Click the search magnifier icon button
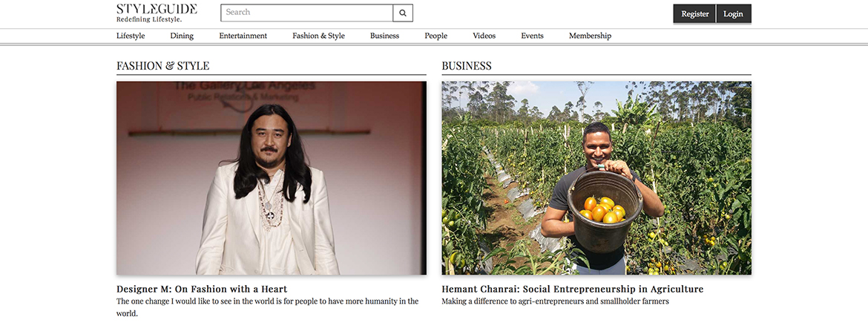Viewport: 868px width, 334px height. (403, 13)
